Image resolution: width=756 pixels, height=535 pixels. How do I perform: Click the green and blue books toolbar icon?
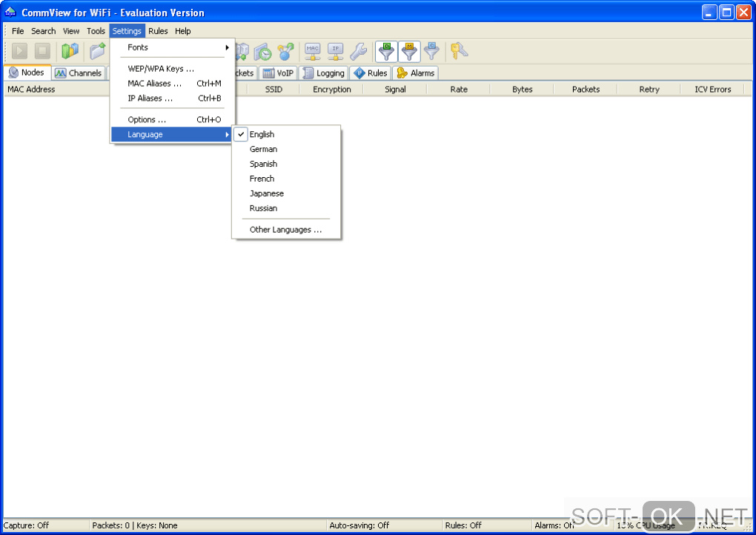click(x=70, y=51)
